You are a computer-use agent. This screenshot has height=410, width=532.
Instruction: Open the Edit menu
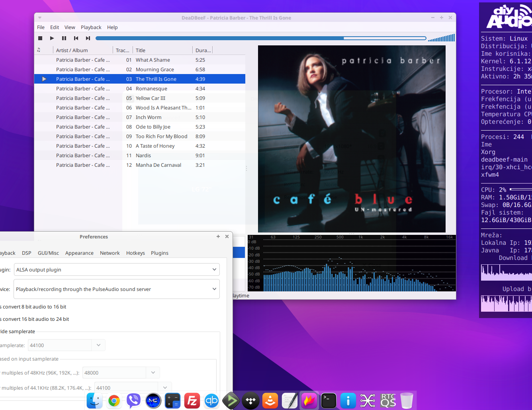click(55, 27)
